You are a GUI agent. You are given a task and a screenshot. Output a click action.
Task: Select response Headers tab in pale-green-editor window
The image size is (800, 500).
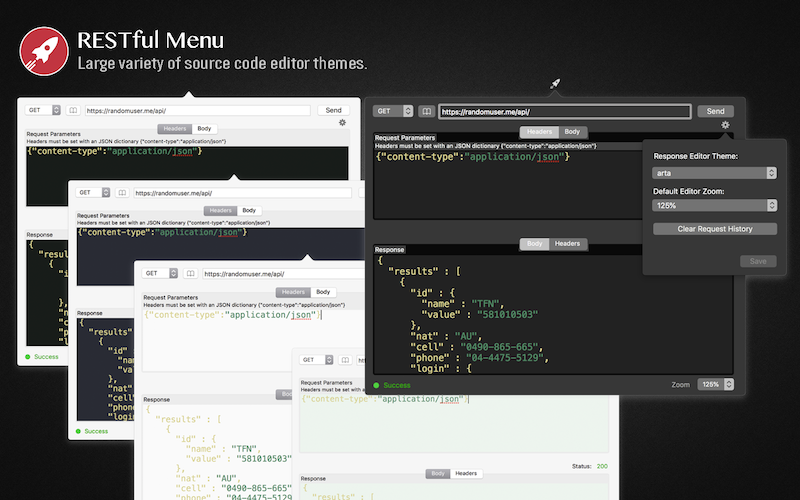coord(466,473)
